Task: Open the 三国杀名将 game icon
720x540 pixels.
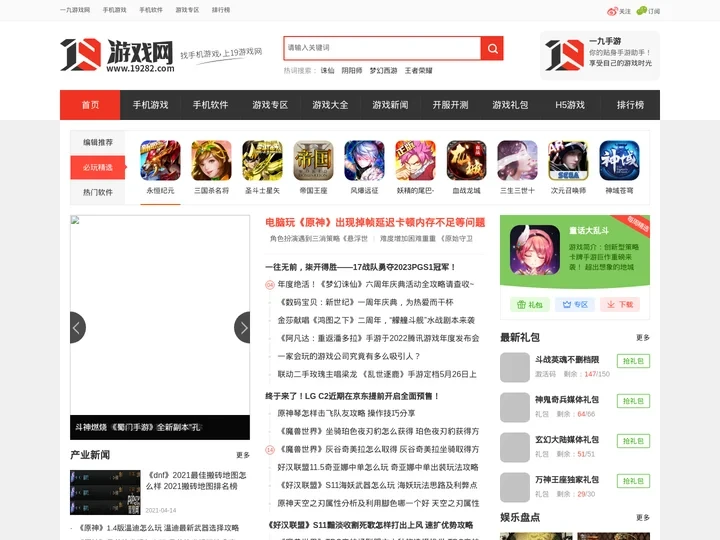Action: point(211,161)
